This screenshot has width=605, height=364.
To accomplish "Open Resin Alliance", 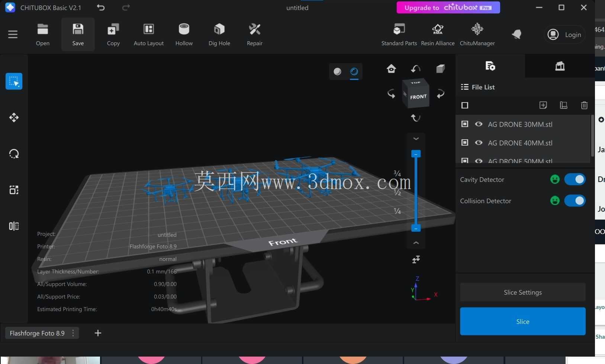I will click(438, 35).
